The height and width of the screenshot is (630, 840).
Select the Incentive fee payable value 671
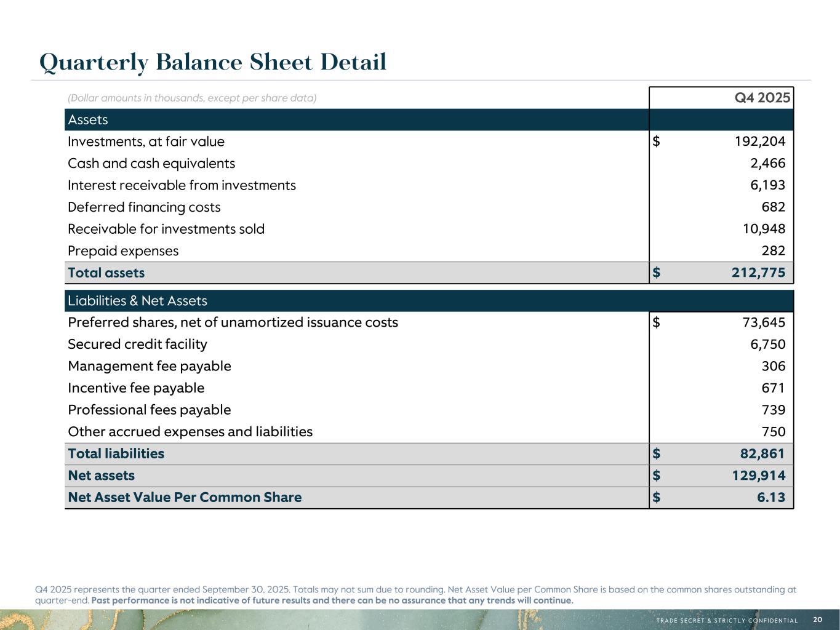click(773, 388)
